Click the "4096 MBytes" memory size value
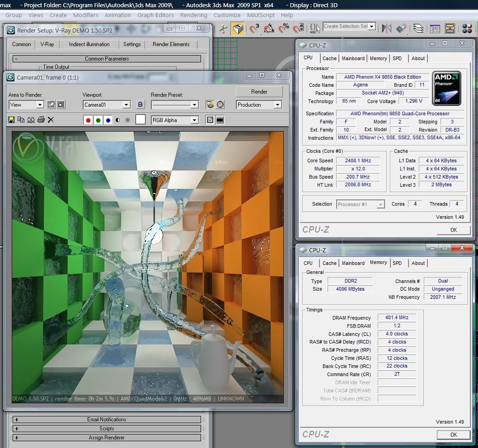478x448 pixels. [x=350, y=289]
